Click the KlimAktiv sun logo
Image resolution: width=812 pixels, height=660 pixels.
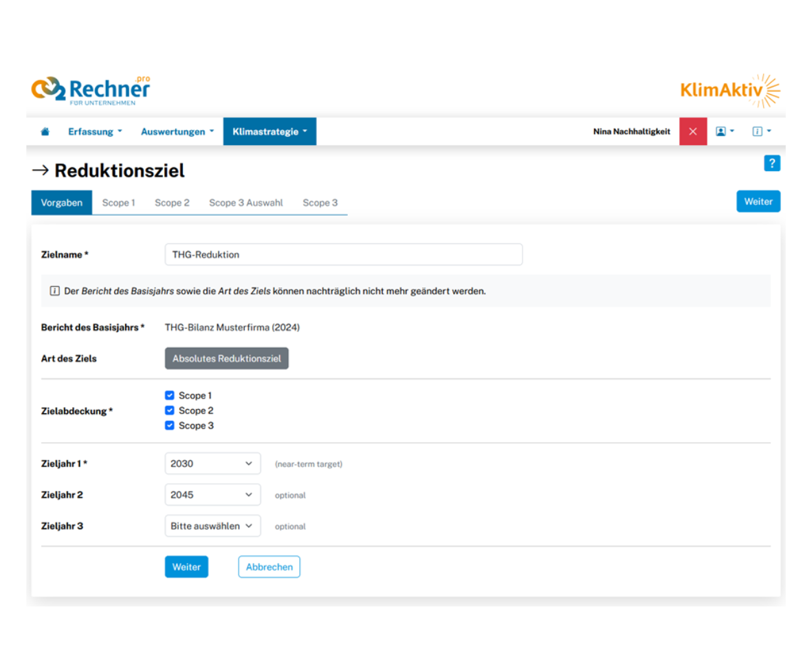coord(730,91)
